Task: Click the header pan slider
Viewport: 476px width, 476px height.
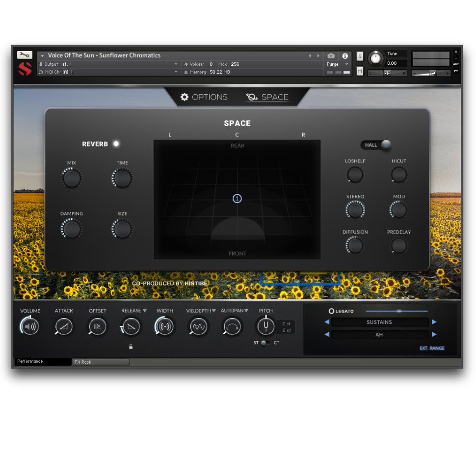Action: pos(387,73)
